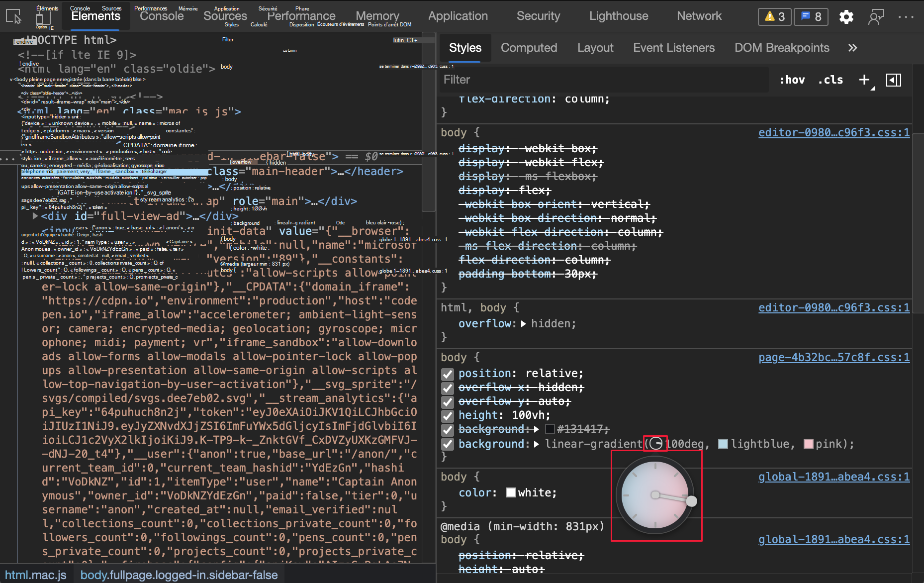Expand the overflow: hidden disclosure arrow

pos(523,324)
